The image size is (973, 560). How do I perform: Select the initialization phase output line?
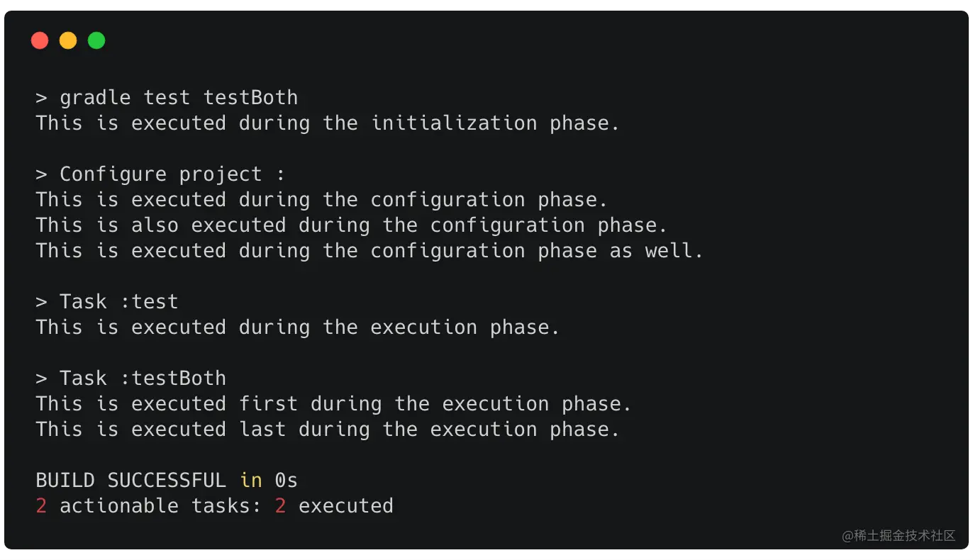pyautogui.click(x=328, y=123)
